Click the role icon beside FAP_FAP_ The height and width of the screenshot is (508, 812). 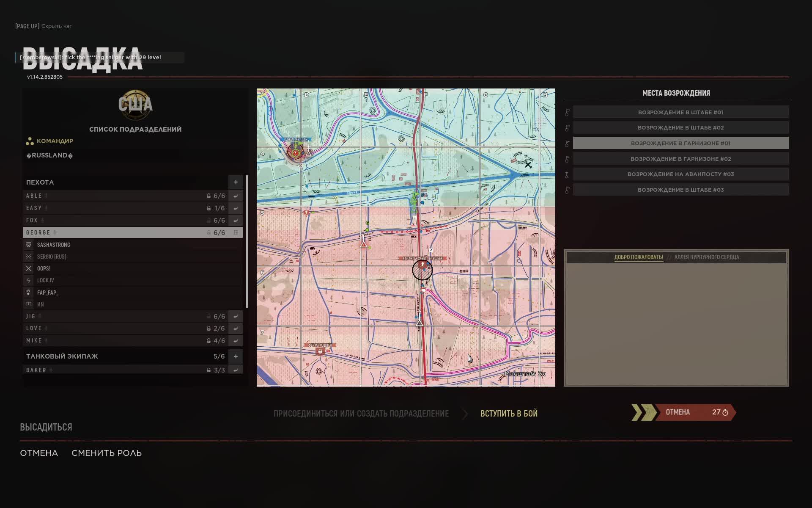(29, 293)
